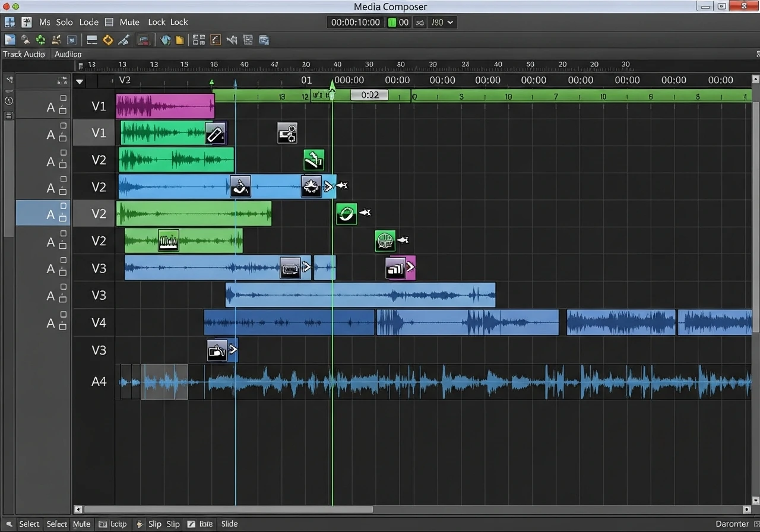Click the Slide button at the bottom
Image resolution: width=760 pixels, height=532 pixels.
(x=229, y=524)
